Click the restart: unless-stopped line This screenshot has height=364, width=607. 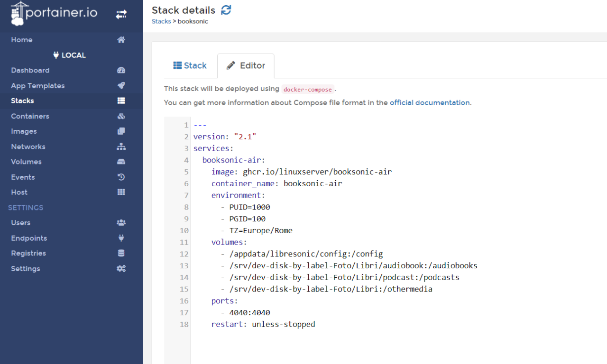263,324
